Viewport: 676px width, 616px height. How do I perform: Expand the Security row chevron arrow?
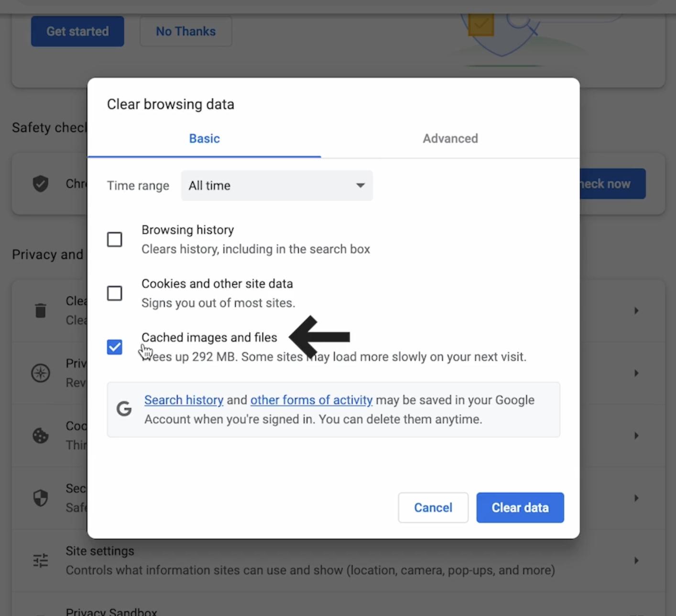coord(636,498)
